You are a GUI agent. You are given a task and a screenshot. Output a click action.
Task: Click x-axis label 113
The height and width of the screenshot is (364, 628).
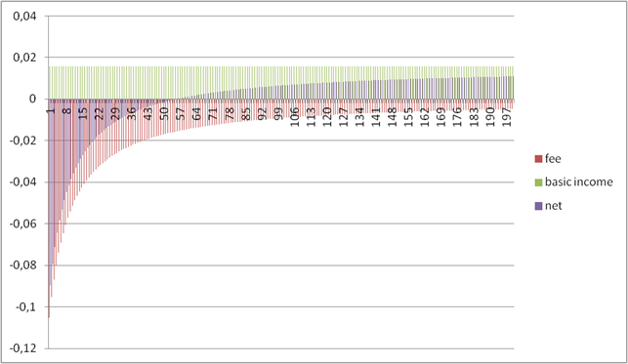(312, 116)
